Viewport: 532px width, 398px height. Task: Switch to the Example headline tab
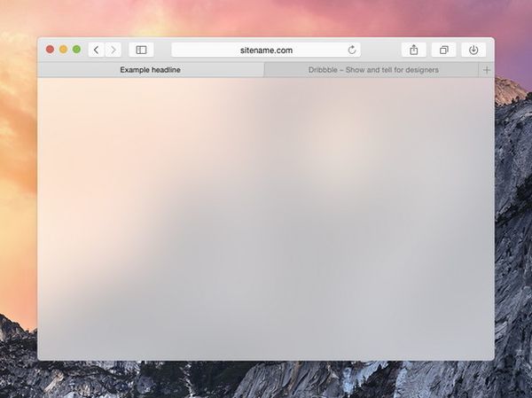point(151,70)
